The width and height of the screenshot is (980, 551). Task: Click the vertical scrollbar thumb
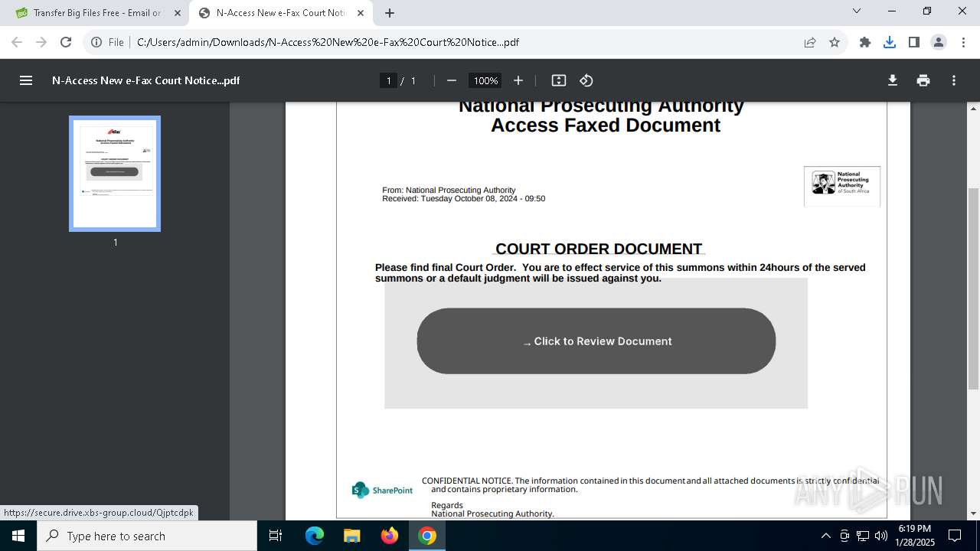click(973, 288)
